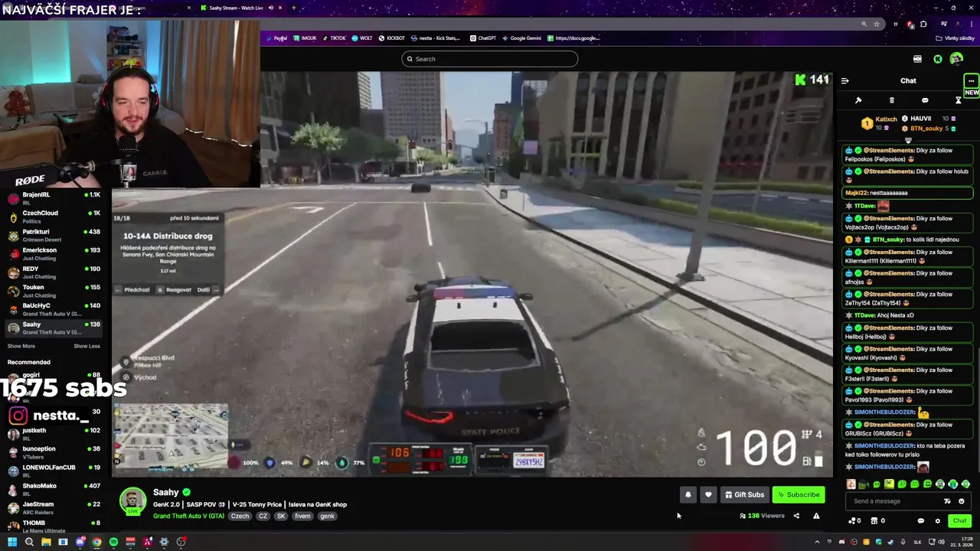Click Show More in followed list
Image resolution: width=980 pixels, height=551 pixels.
pyautogui.click(x=21, y=346)
